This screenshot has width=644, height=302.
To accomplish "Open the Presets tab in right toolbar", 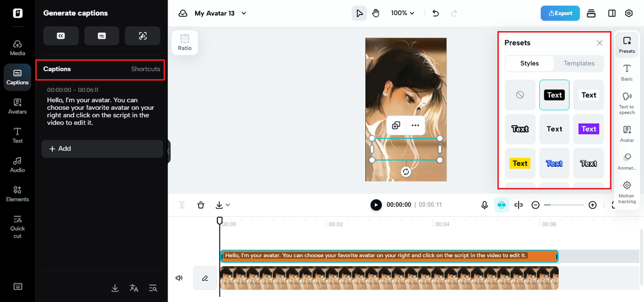I will click(x=627, y=44).
